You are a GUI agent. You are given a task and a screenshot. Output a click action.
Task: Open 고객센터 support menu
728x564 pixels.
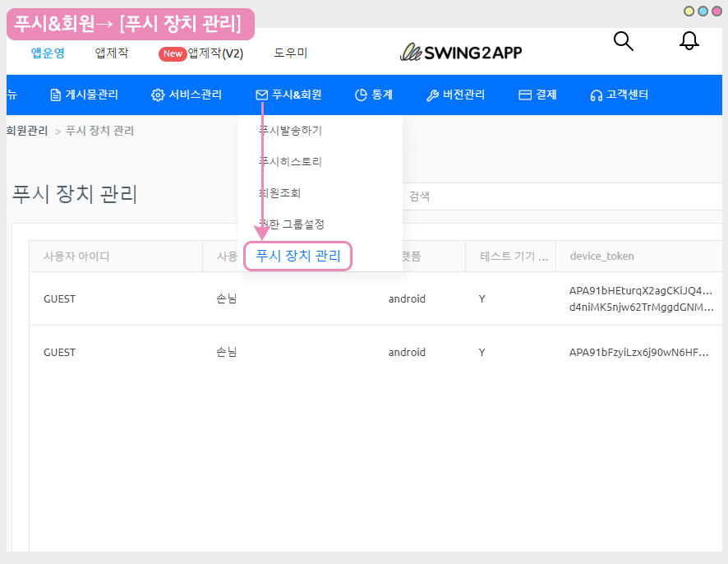[x=620, y=95]
